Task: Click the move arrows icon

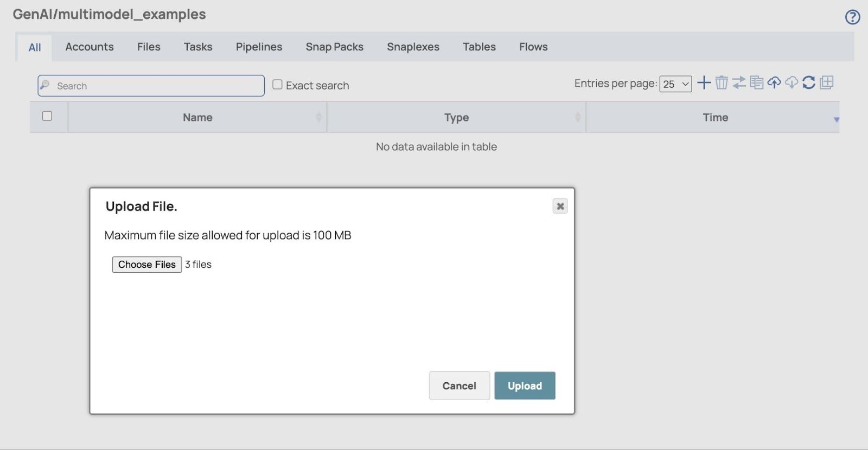Action: click(739, 82)
